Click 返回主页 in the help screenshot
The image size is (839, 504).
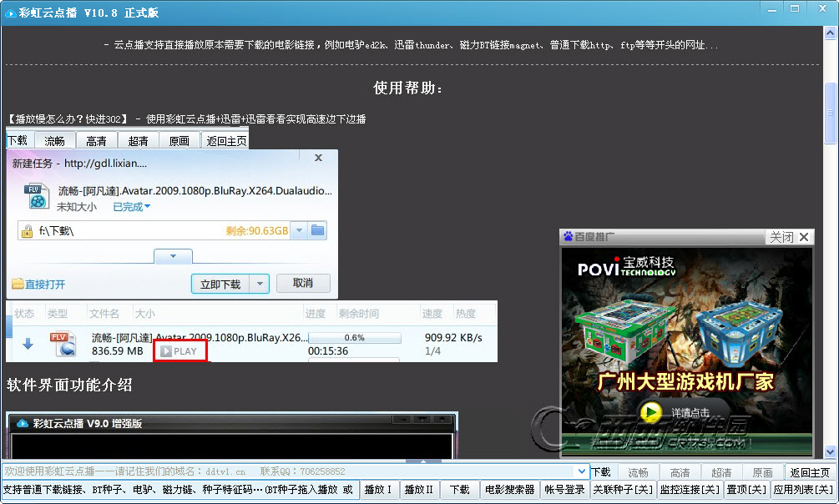click(226, 141)
